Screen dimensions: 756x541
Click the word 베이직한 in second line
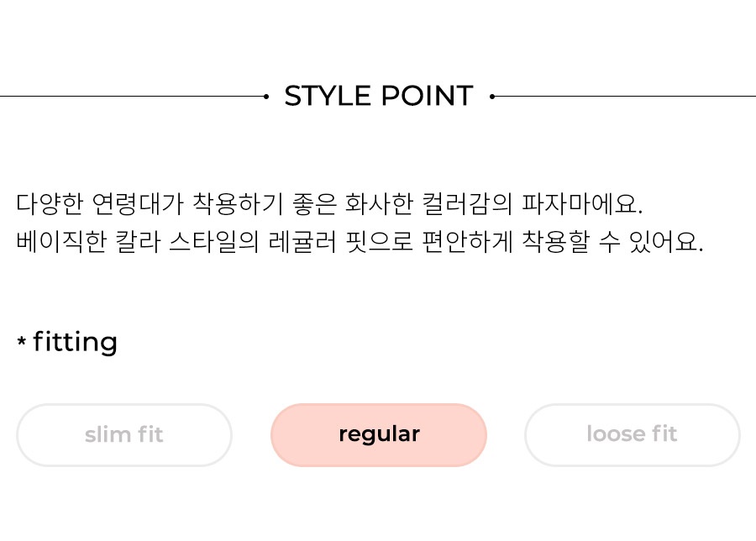click(61, 241)
